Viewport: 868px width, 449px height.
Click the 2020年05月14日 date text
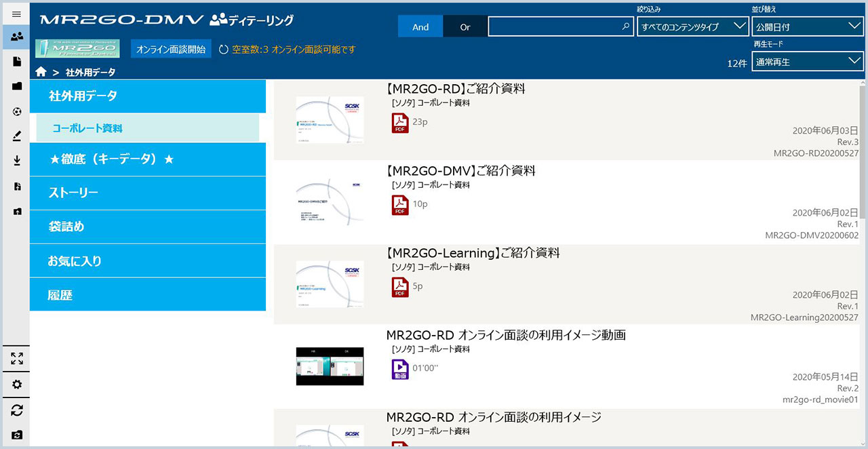825,377
